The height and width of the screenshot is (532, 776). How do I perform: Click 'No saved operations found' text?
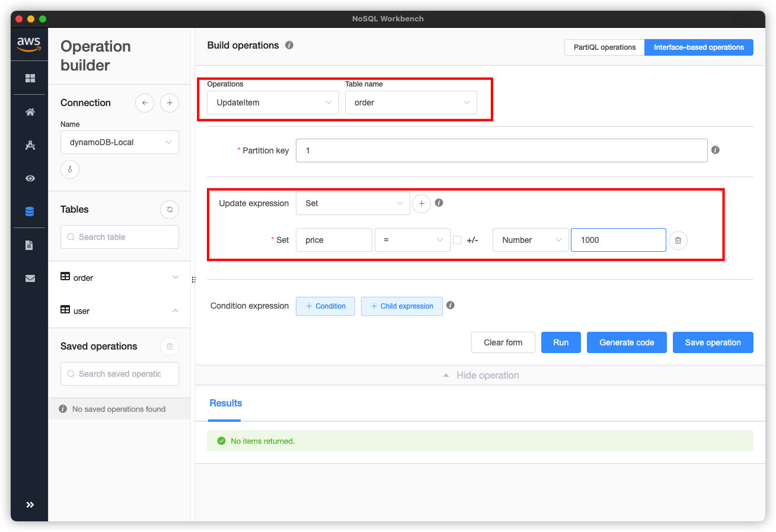(119, 409)
